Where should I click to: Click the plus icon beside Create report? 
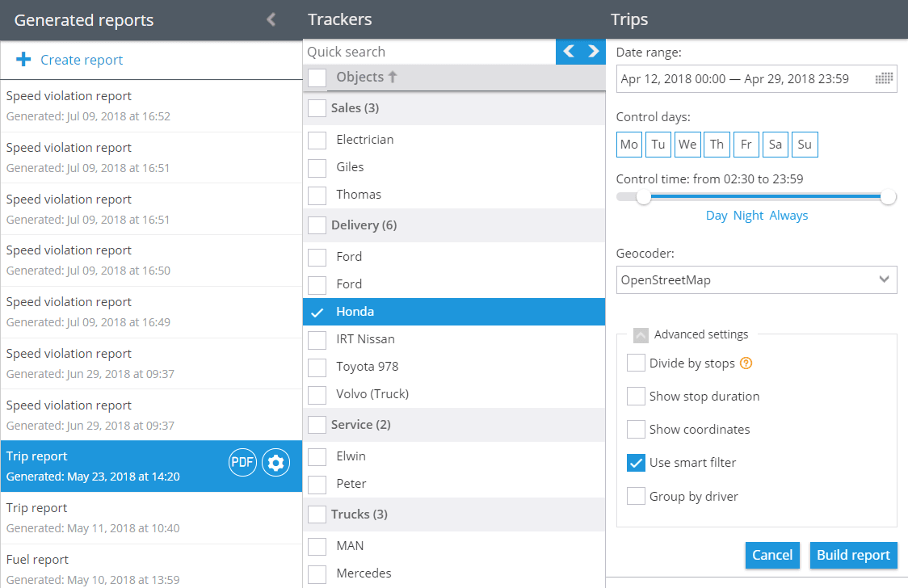(23, 59)
